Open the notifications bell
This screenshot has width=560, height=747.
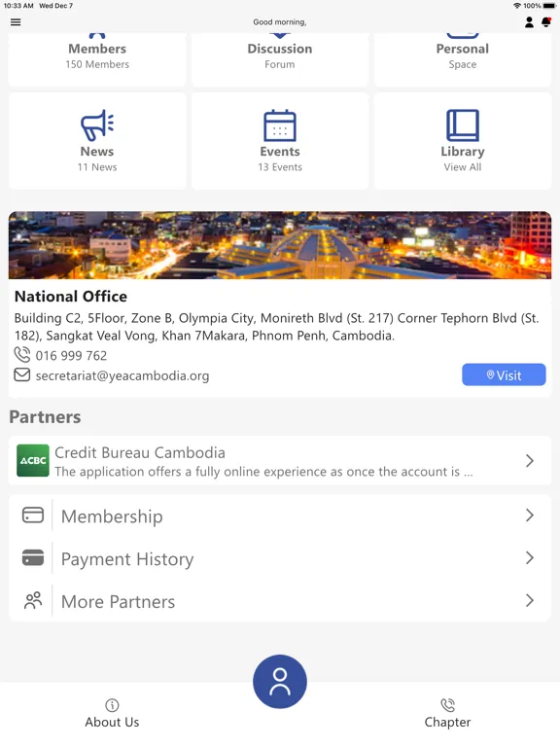point(546,22)
